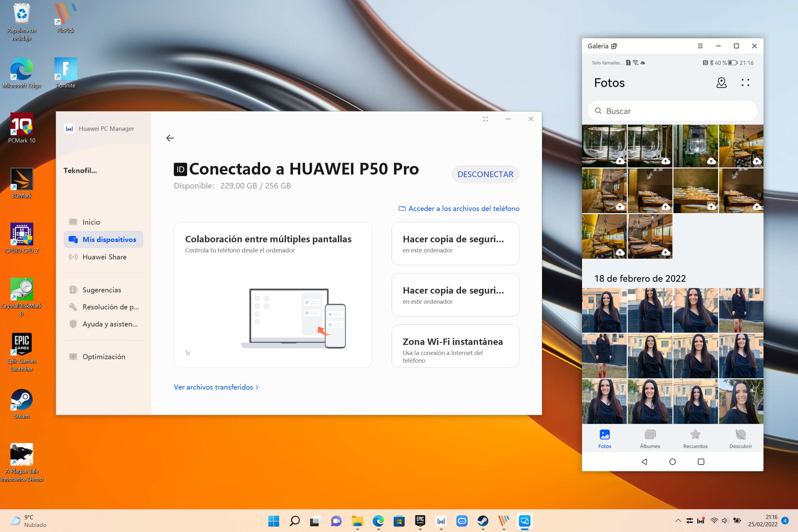
Task: Select the 3DMark desktop icon
Action: coord(22,184)
